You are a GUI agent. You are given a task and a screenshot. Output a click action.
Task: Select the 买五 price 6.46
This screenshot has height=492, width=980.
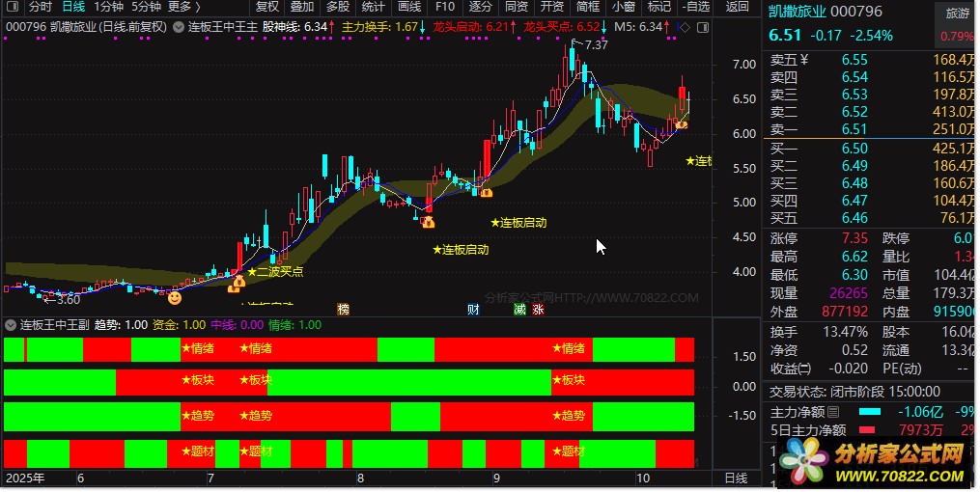[x=854, y=218]
